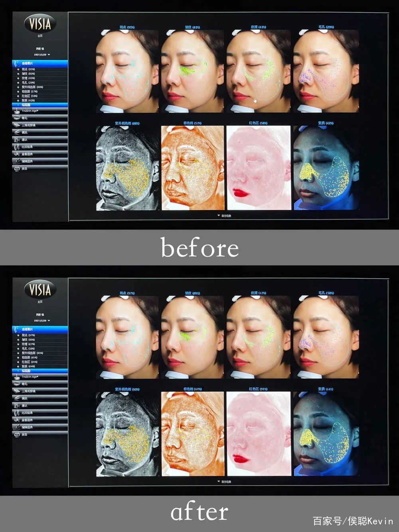Click the VISIA home logo in the after screen
This screenshot has width=399, height=532.
click(x=40, y=289)
